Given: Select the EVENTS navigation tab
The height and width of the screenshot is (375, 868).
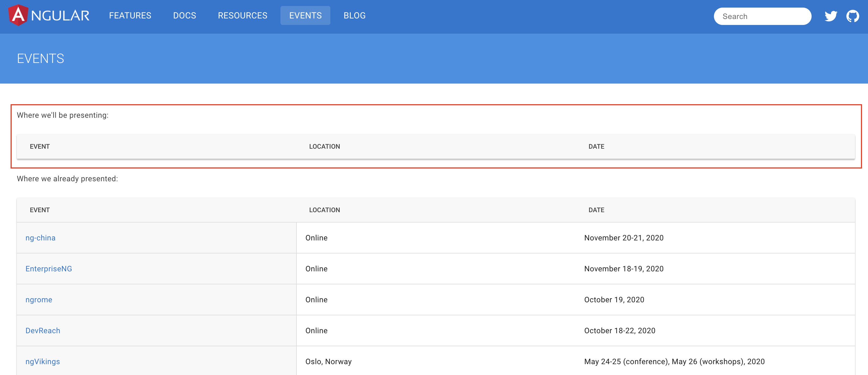Looking at the screenshot, I should click(305, 15).
